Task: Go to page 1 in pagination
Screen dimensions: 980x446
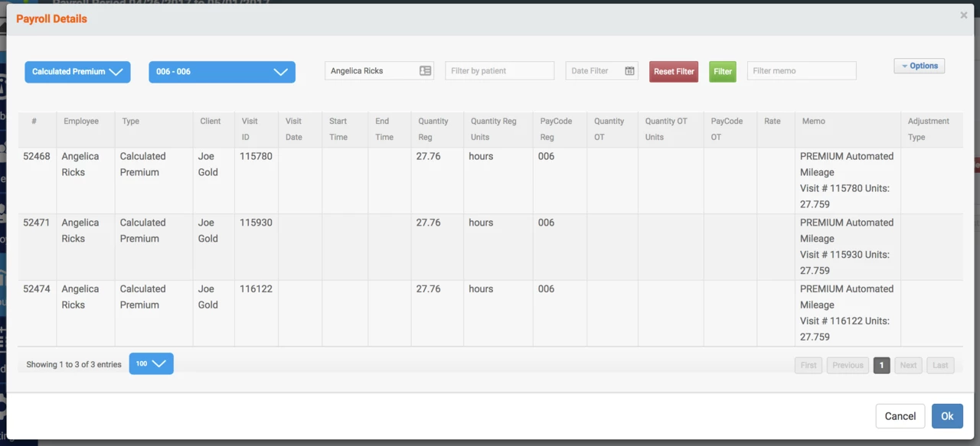Action: click(881, 366)
